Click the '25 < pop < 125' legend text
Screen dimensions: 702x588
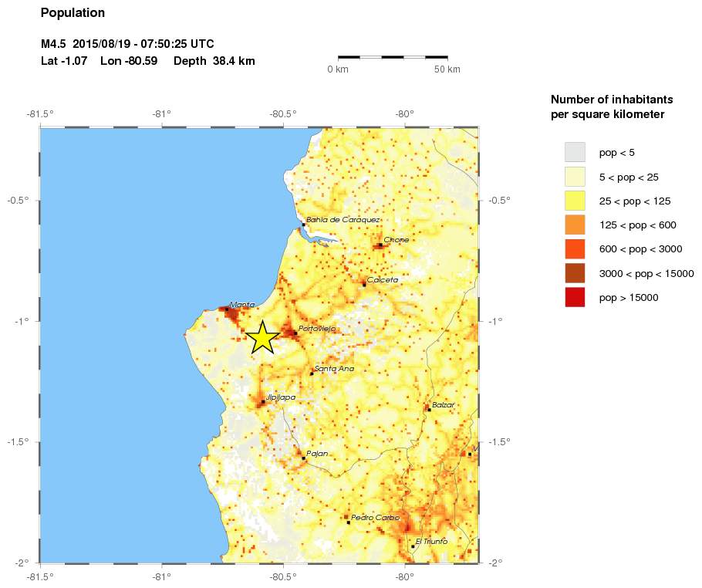click(x=635, y=201)
